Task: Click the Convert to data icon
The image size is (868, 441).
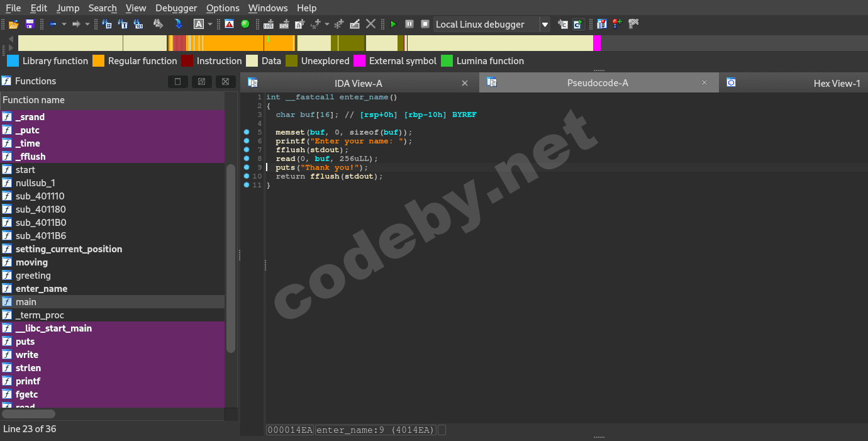Action: coord(284,24)
